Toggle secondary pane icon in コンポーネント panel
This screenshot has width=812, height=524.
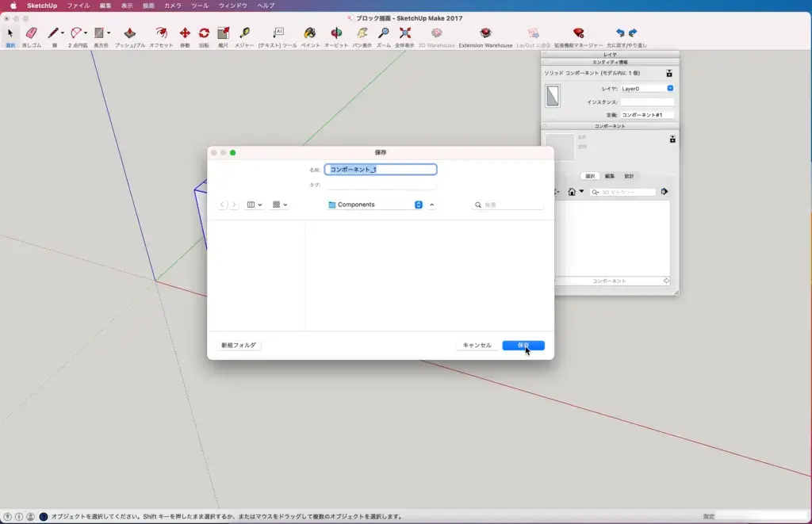(x=672, y=140)
